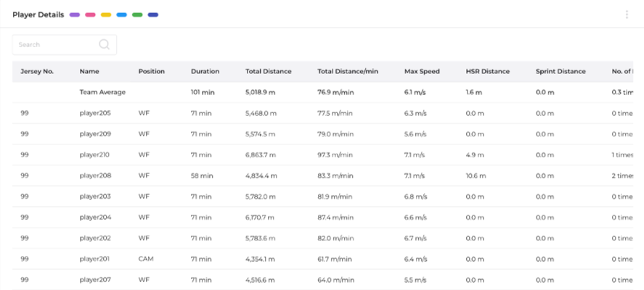Sort by Duration column header
This screenshot has height=290, width=644.
pyautogui.click(x=205, y=71)
